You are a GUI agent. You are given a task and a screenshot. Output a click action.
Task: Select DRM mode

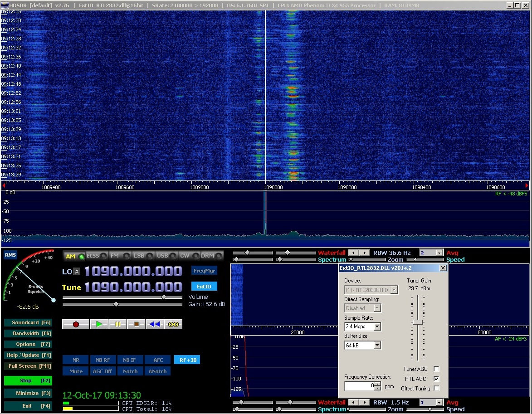(x=212, y=256)
